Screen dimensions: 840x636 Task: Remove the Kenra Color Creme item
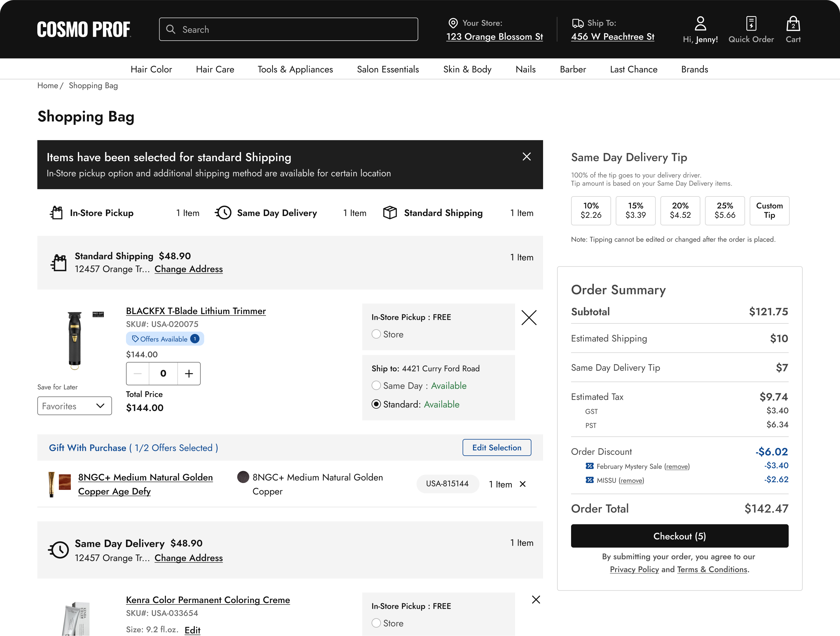coord(536,600)
